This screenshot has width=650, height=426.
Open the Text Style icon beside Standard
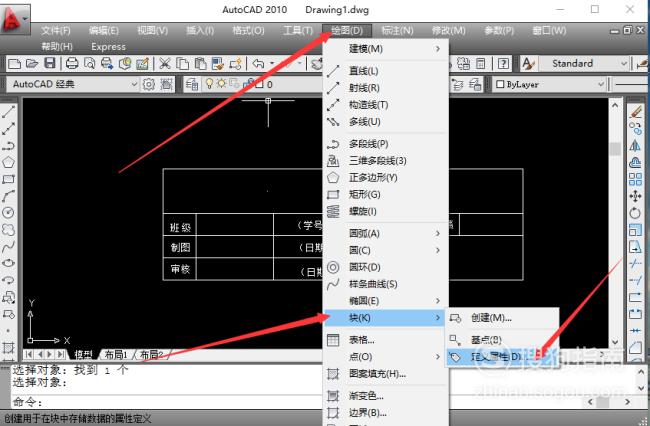528,63
